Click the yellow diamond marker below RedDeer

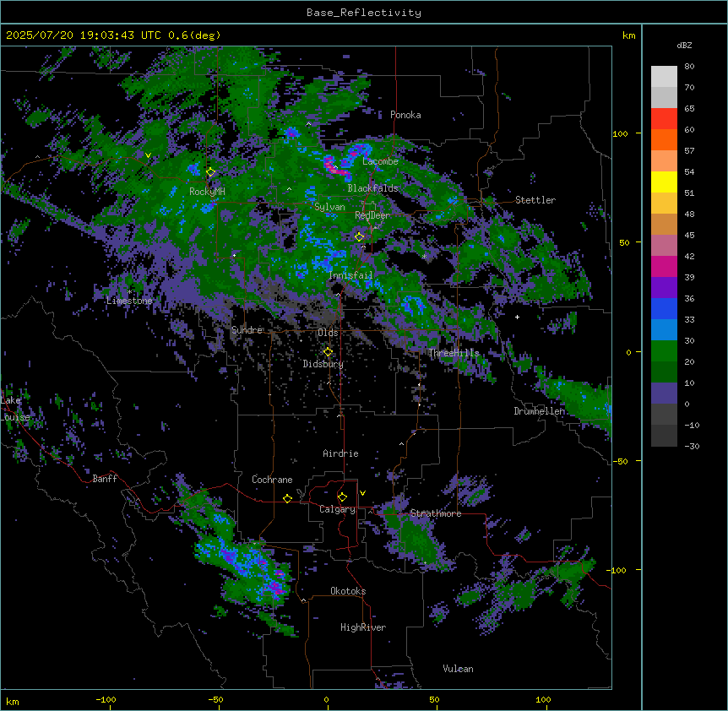(x=359, y=236)
